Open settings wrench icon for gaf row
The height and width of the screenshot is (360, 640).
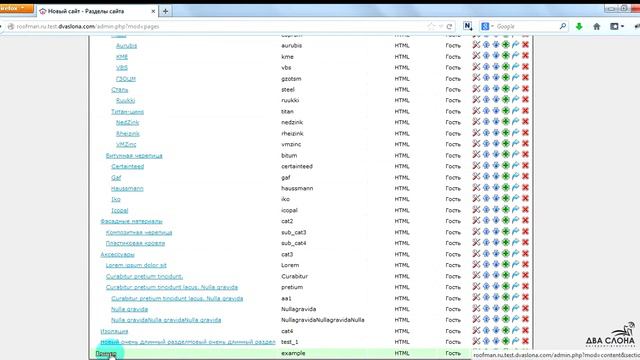click(476, 177)
